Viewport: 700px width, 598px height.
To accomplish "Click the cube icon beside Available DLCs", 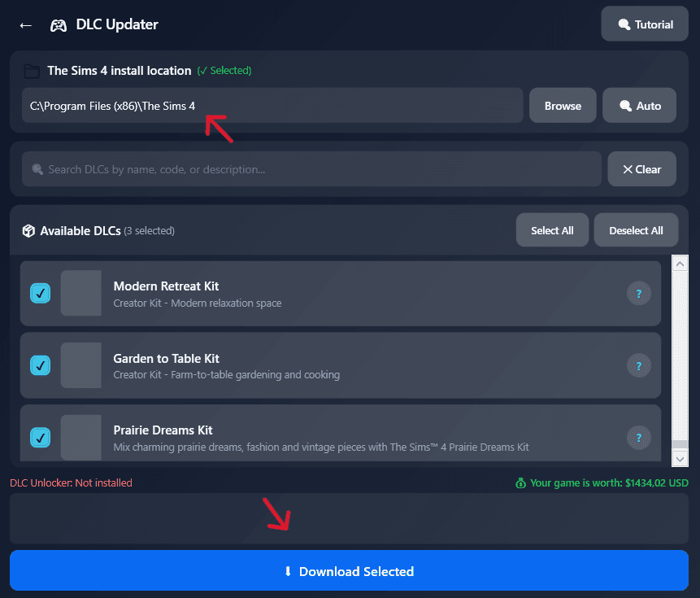I will tap(28, 231).
